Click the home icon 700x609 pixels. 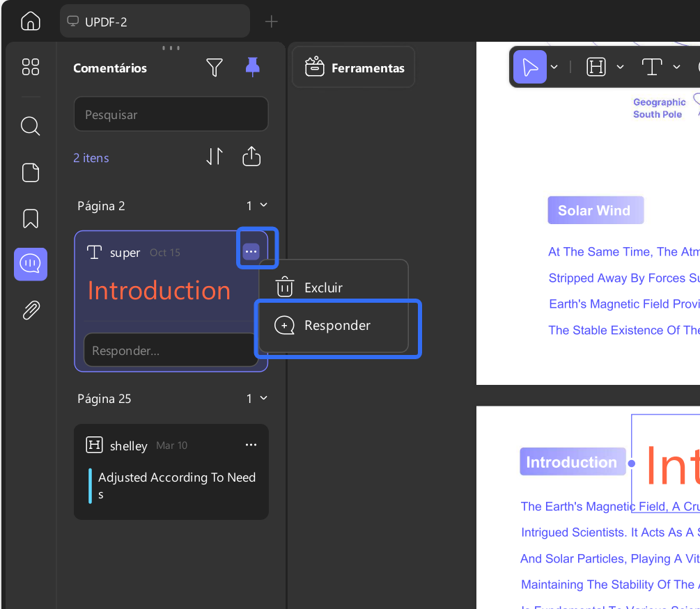coord(31,21)
